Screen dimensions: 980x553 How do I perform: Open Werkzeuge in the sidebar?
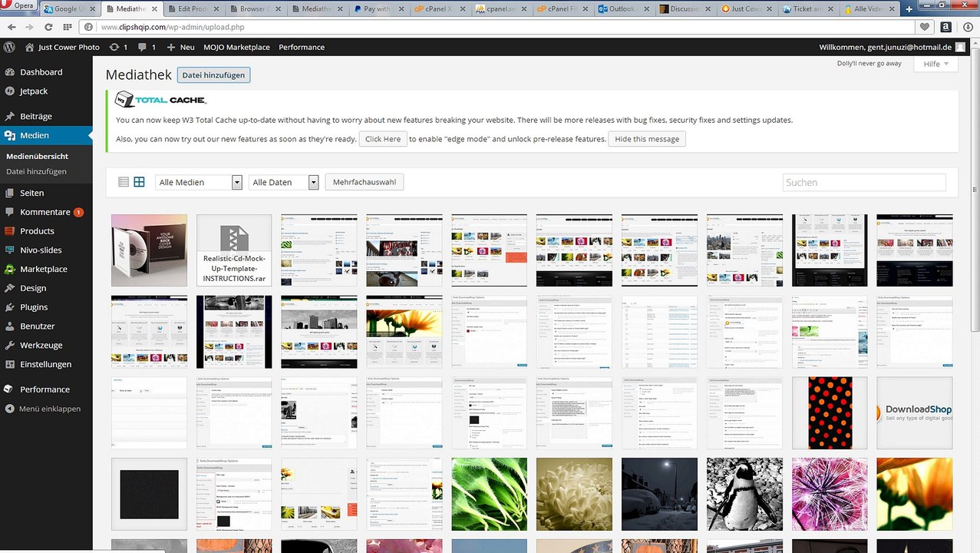[46, 345]
